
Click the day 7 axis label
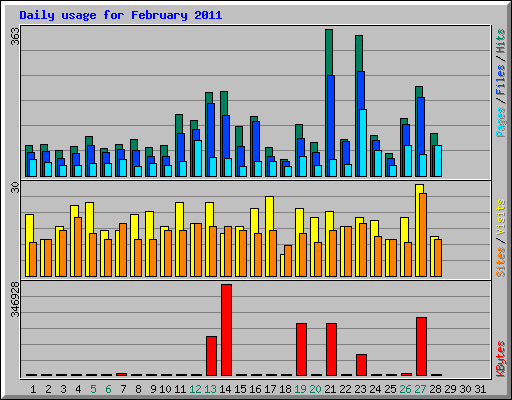coord(123,389)
